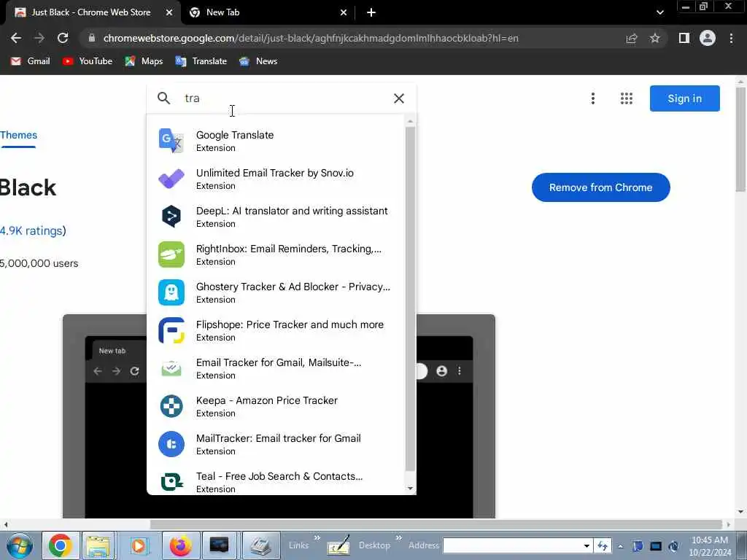Bookmark this page with the star
Viewport: 747px width, 560px height.
pyautogui.click(x=654, y=38)
